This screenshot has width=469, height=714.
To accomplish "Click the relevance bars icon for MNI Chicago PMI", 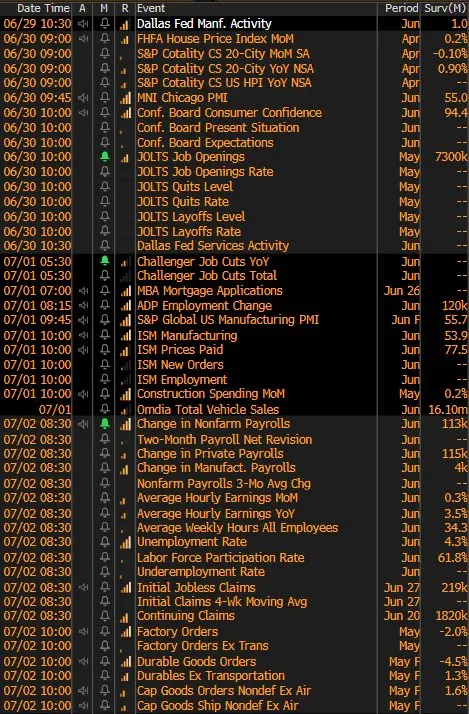I will (125, 98).
